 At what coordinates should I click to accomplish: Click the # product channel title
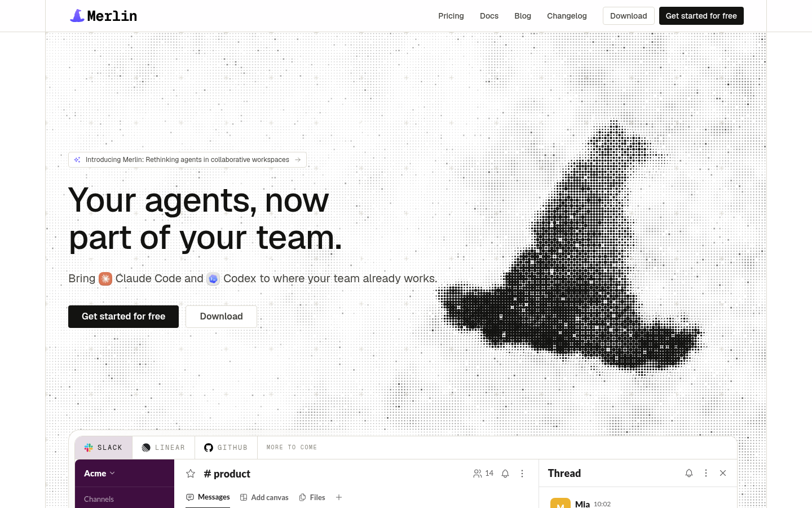(227, 474)
